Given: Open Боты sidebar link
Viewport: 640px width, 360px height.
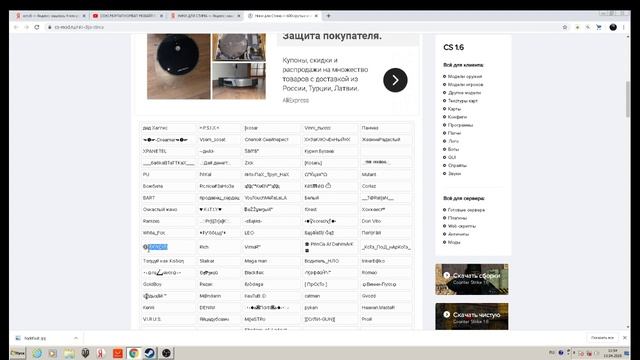Looking at the screenshot, I should [x=453, y=149].
